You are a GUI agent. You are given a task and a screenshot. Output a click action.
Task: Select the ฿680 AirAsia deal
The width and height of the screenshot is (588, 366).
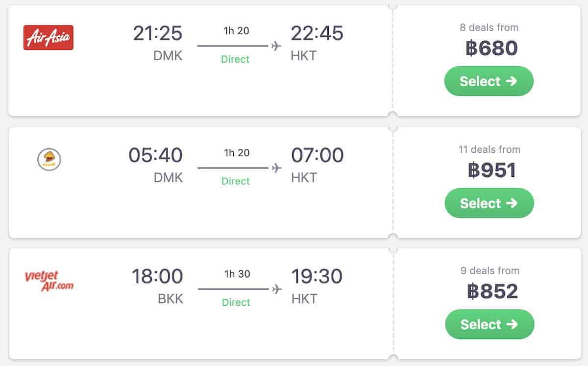(x=489, y=81)
